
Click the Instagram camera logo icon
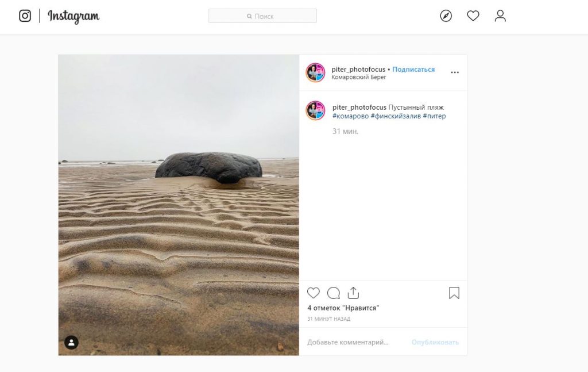25,16
